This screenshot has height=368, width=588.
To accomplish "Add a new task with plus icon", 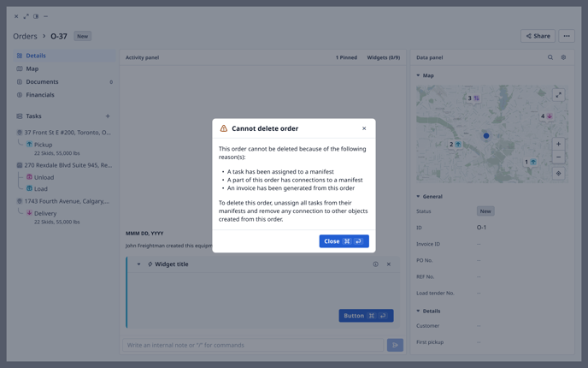I will tap(108, 116).
